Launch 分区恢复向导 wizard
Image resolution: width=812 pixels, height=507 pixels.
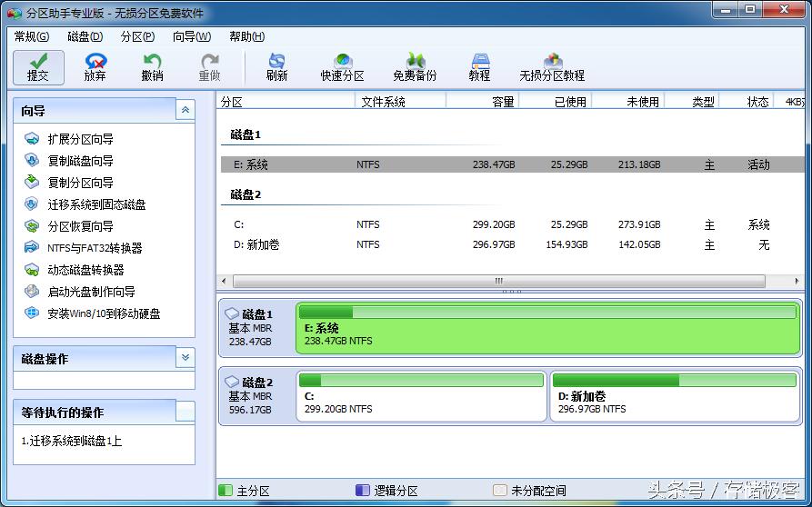click(x=80, y=226)
